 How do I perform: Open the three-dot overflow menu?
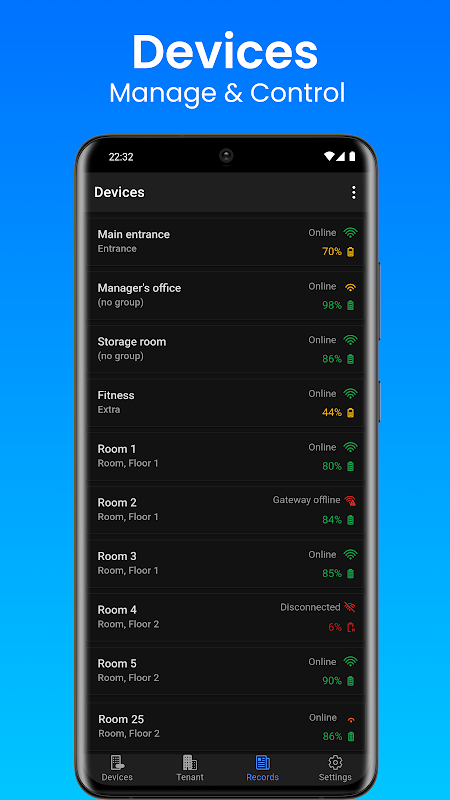tap(353, 192)
